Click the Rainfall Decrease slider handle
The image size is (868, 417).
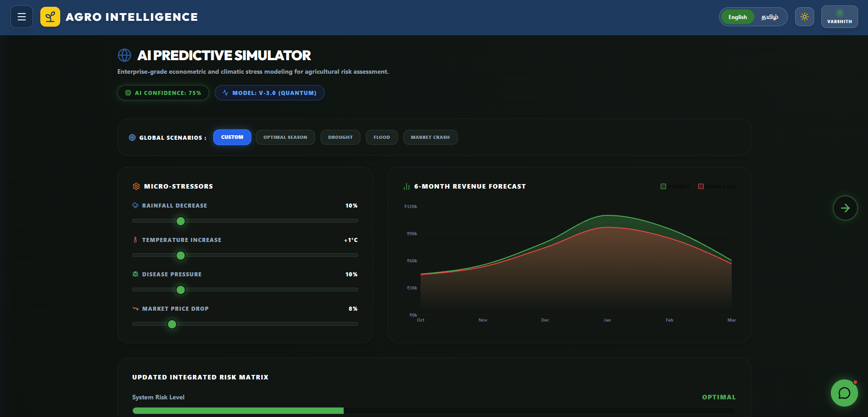181,221
